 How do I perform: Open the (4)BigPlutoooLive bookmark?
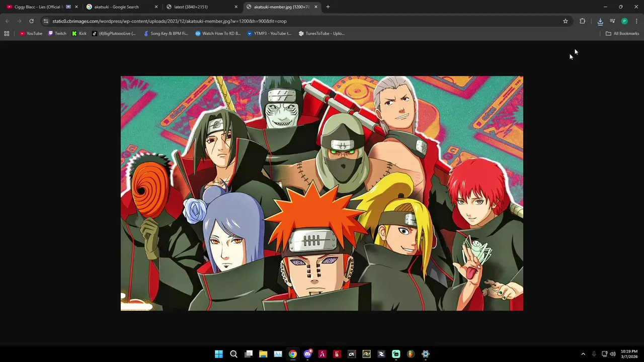coord(114,34)
